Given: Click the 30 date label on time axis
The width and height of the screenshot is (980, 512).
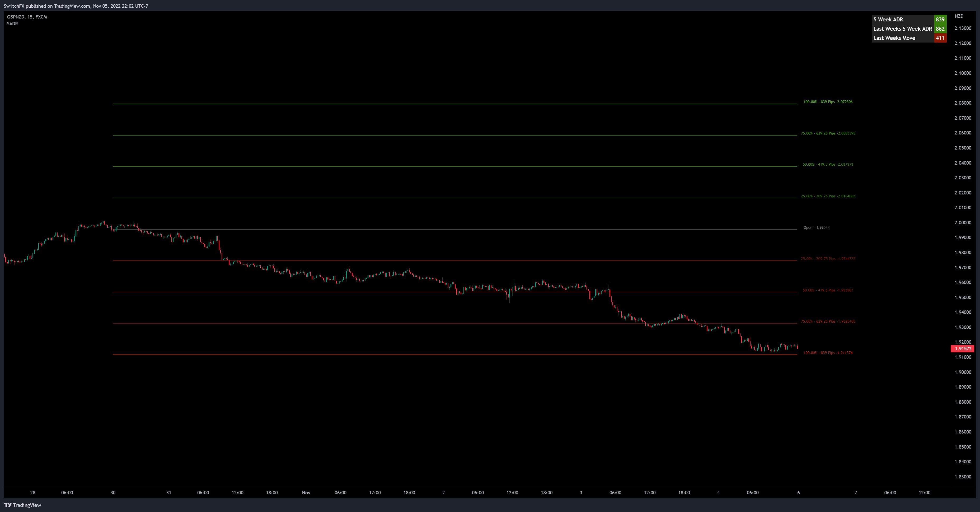Looking at the screenshot, I should (x=113, y=493).
